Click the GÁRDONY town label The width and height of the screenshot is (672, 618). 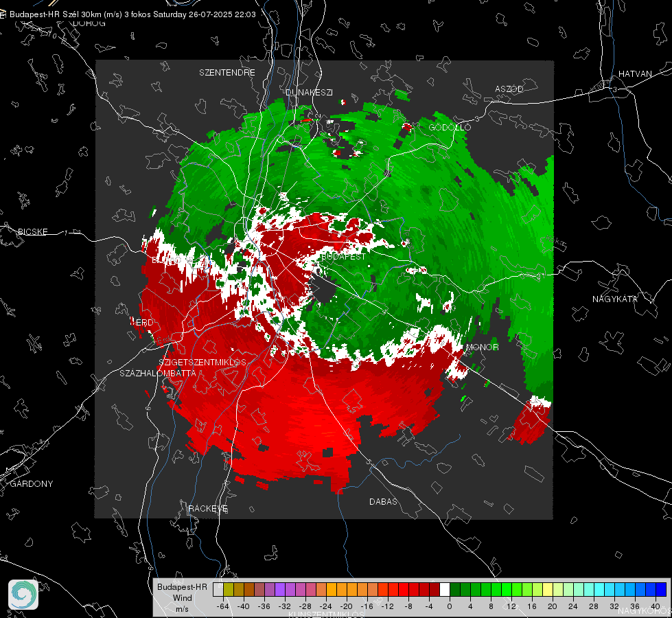[x=32, y=484]
